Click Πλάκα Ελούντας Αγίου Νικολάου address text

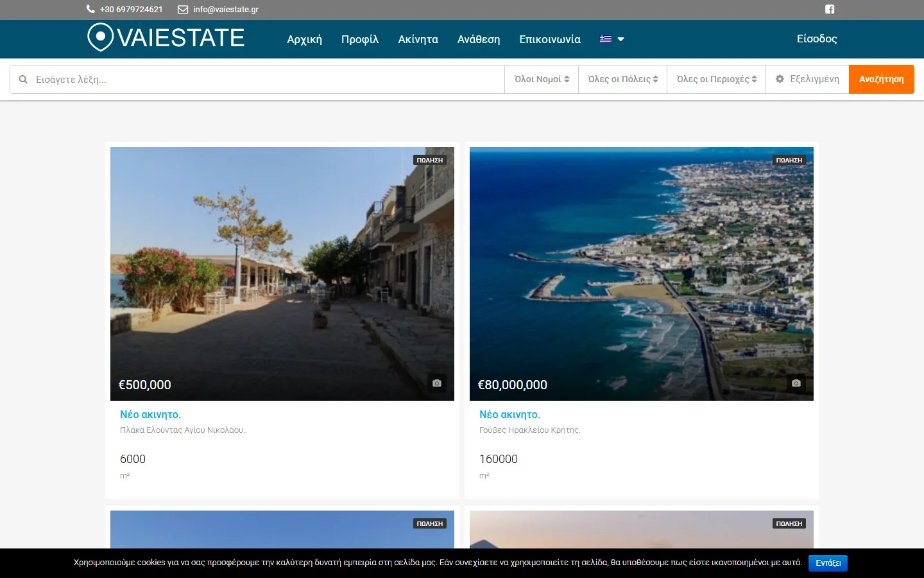[x=183, y=430]
